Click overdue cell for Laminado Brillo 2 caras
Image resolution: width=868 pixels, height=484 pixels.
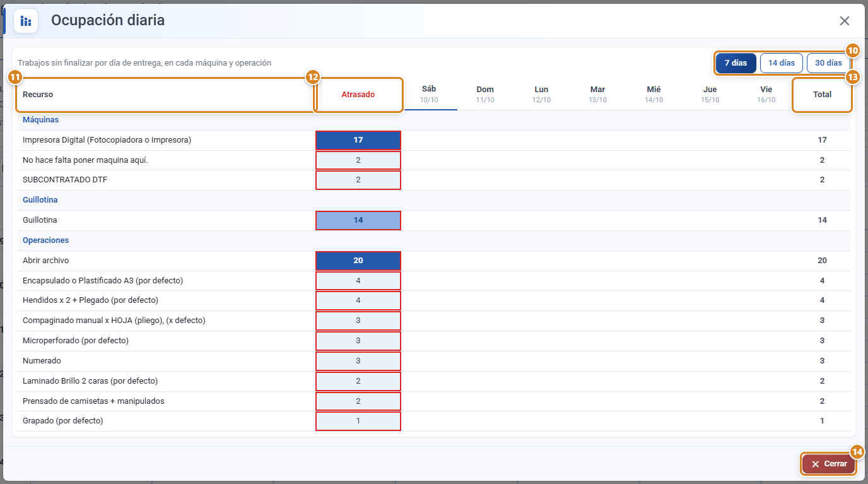point(358,381)
